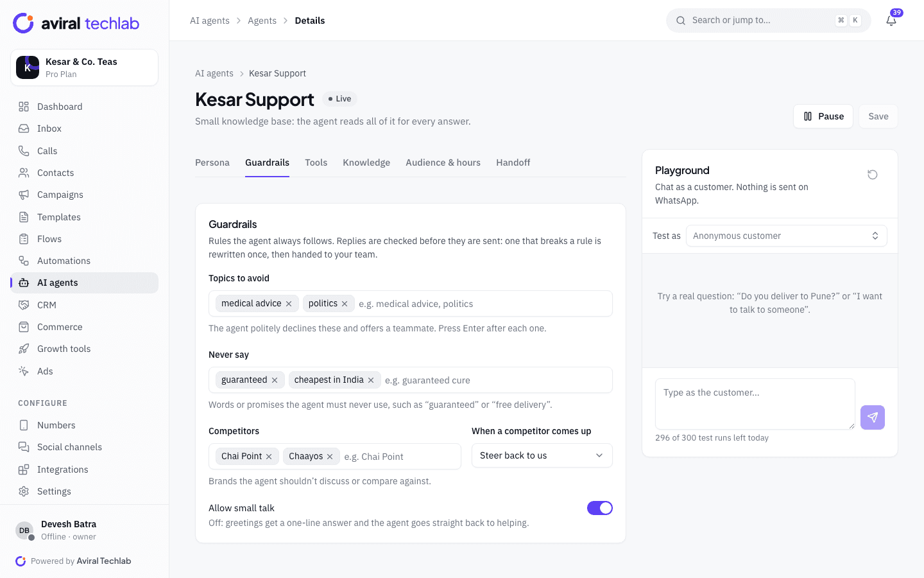Image resolution: width=924 pixels, height=578 pixels.
Task: Remove the 'guaranteed' never-say chip
Action: pos(275,380)
